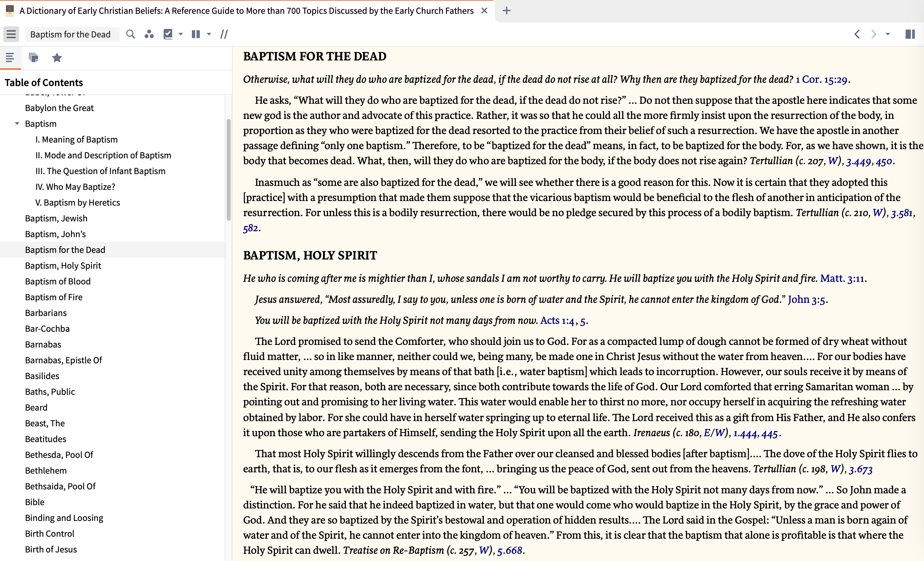The width and height of the screenshot is (924, 561).
Task: Select Baptism of Fire entry
Action: click(54, 297)
